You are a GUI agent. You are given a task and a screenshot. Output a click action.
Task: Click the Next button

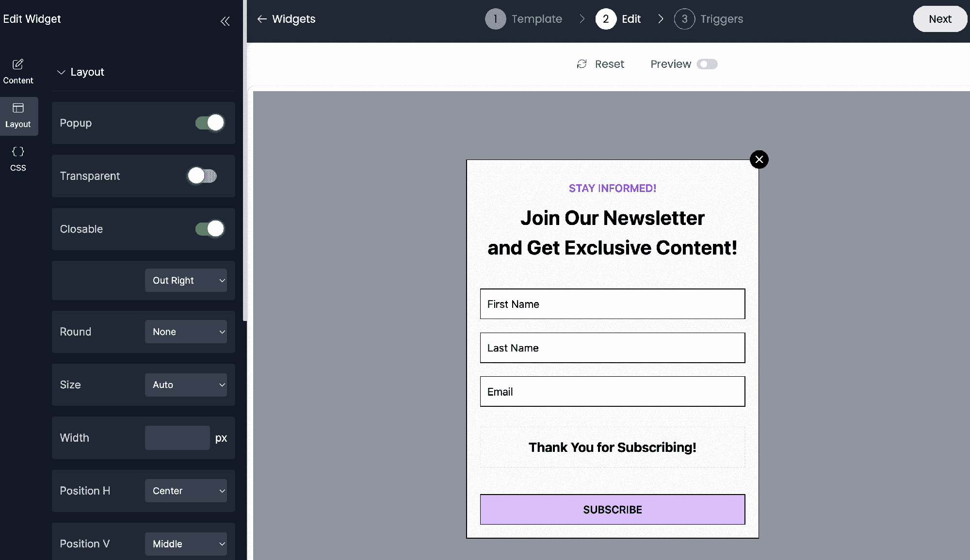coord(940,18)
